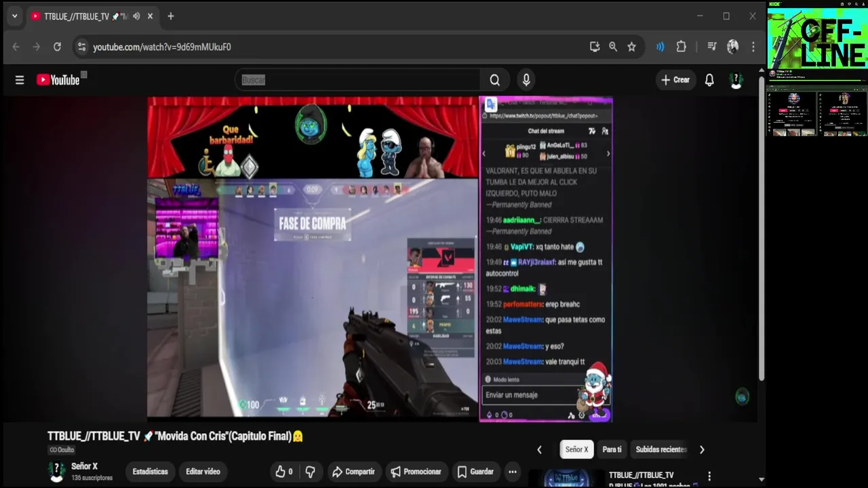Open the YouTube guide hamburger menu
This screenshot has width=868, height=488.
click(20, 80)
